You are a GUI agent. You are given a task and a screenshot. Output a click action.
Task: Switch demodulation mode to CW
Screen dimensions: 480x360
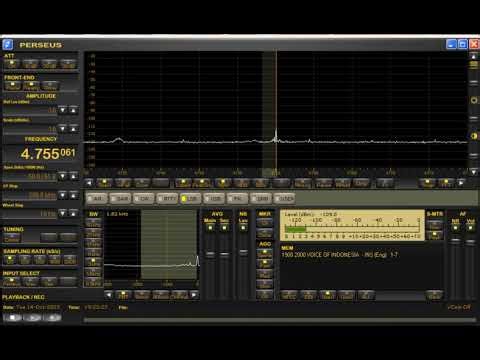coord(144,198)
